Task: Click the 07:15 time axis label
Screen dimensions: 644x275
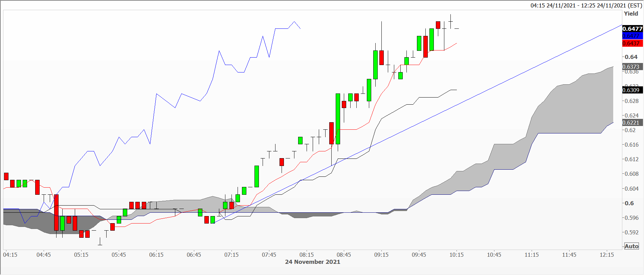Action: (x=231, y=255)
